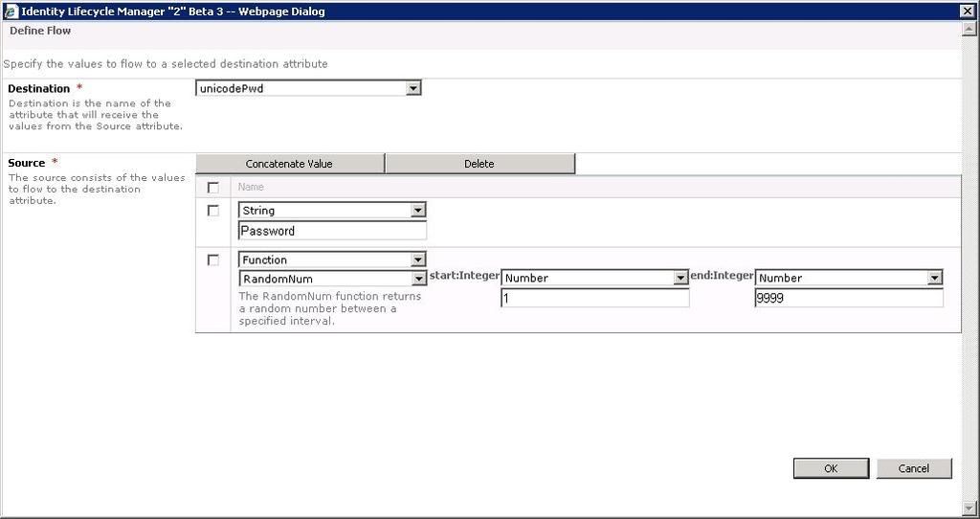Image resolution: width=980 pixels, height=519 pixels.
Task: Click the RandomNum function description text
Action: point(330,308)
